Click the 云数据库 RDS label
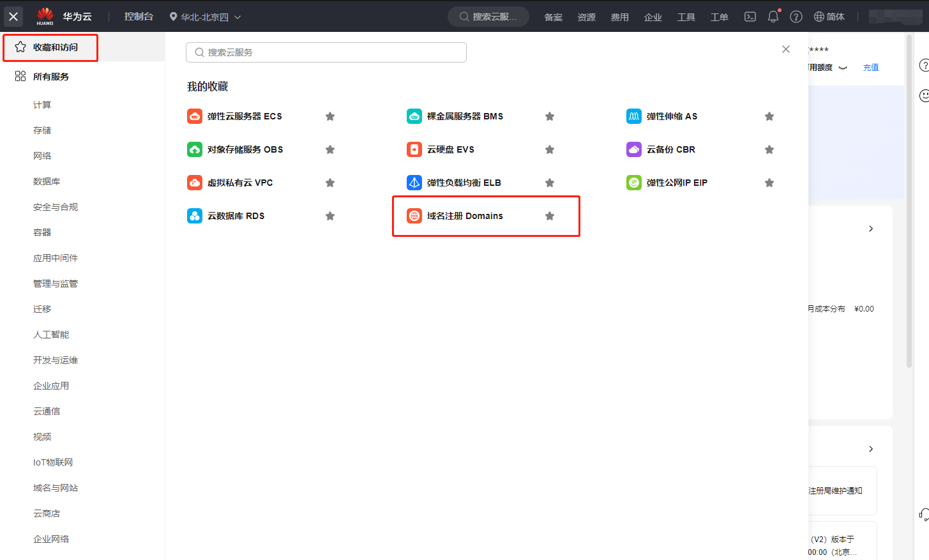 coord(236,216)
